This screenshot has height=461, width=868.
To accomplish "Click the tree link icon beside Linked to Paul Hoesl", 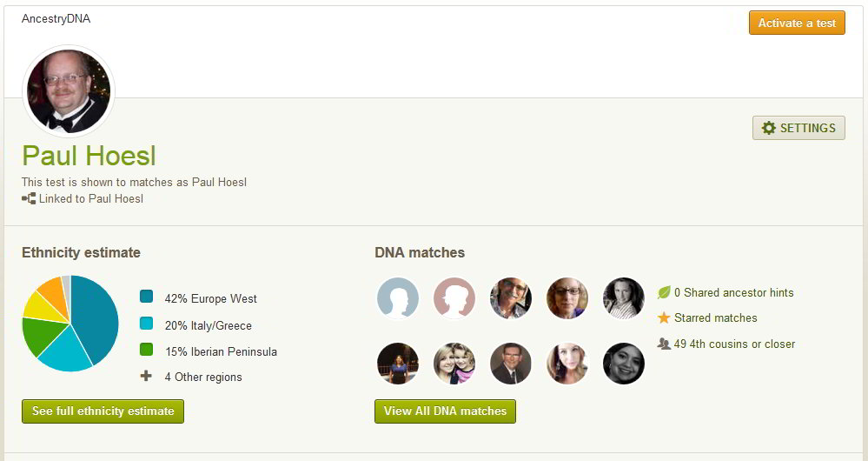I will tap(29, 198).
